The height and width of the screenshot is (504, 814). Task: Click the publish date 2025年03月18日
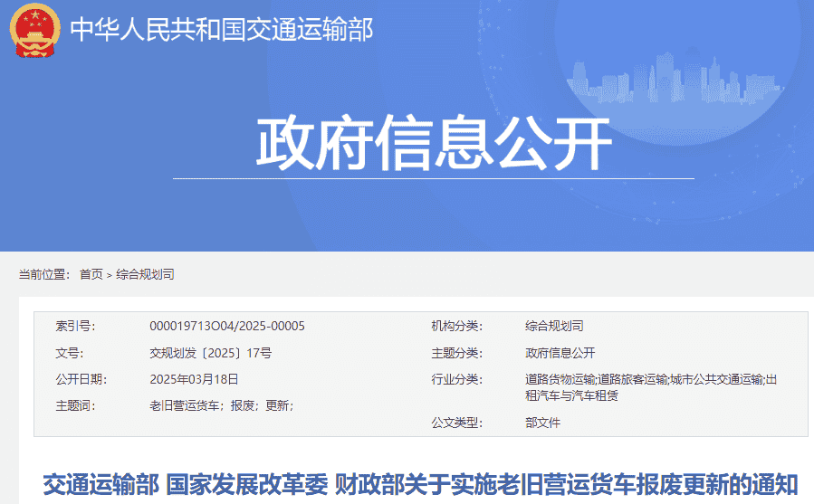[194, 379]
